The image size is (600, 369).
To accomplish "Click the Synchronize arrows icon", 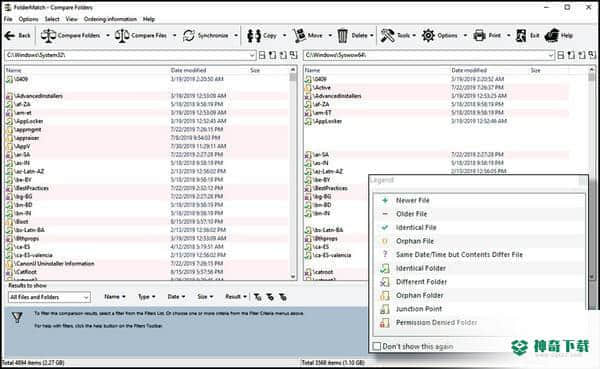I will pos(189,36).
